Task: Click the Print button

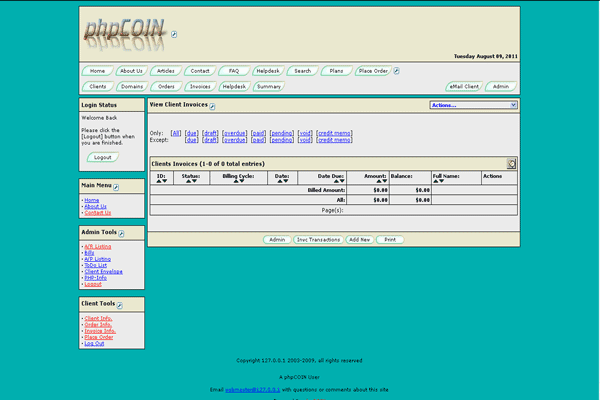Action: click(x=390, y=240)
